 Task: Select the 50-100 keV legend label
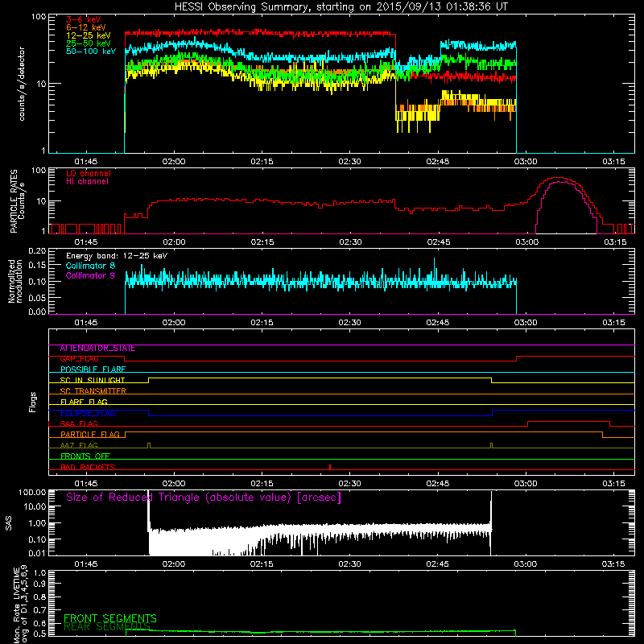click(x=91, y=52)
